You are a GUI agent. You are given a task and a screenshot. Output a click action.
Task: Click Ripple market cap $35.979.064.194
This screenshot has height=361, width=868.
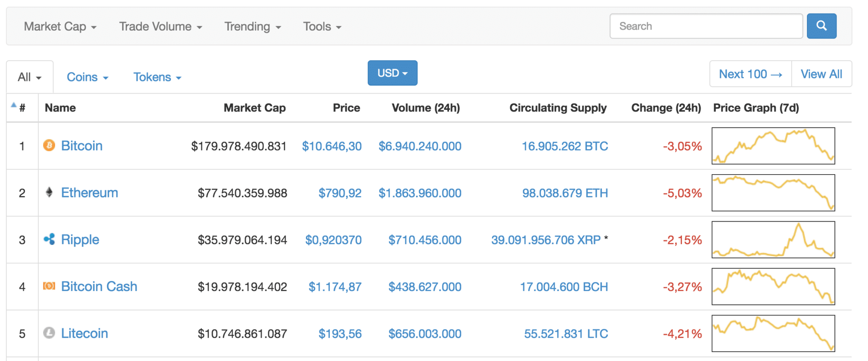pos(242,240)
